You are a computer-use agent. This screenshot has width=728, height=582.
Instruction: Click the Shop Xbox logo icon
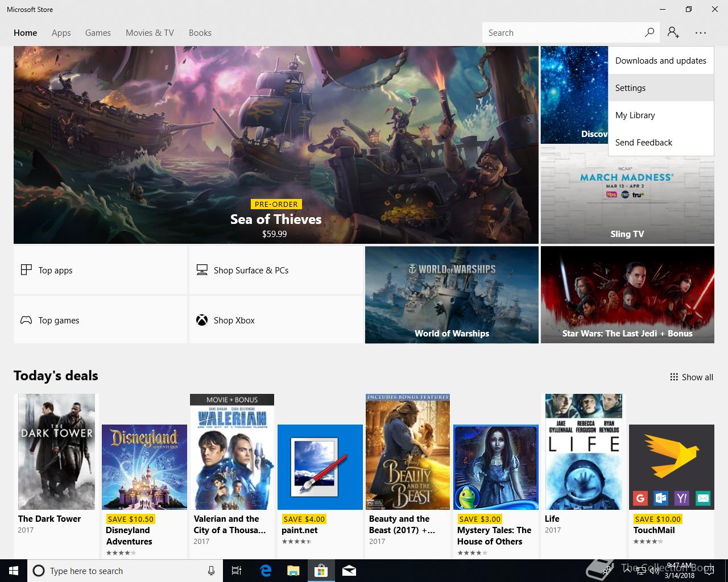tap(202, 320)
